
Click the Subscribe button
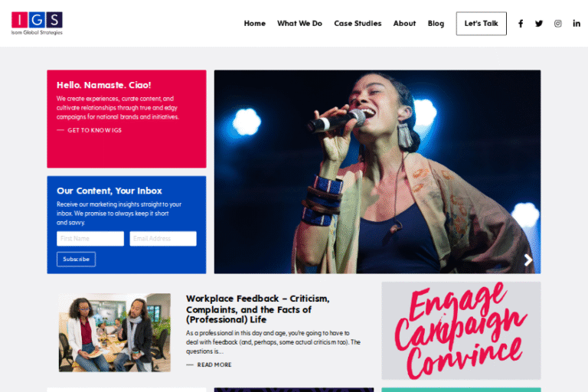76,260
